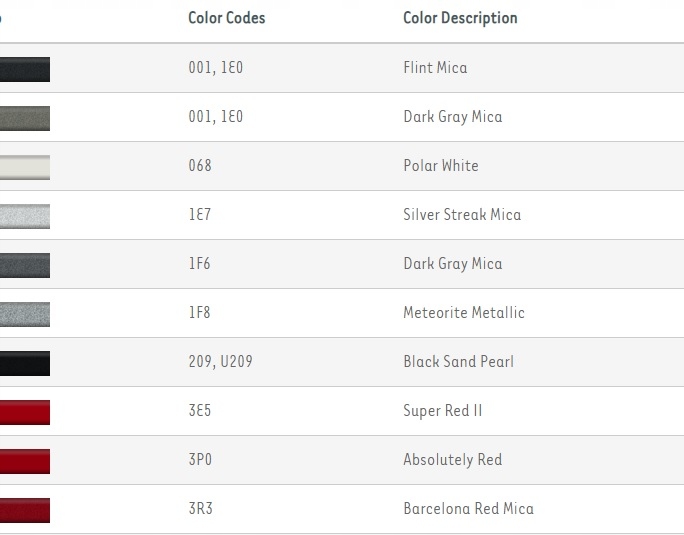Viewport: 684px width, 535px height.
Task: Pick the Absolutely Red color swatch
Action: point(25,461)
